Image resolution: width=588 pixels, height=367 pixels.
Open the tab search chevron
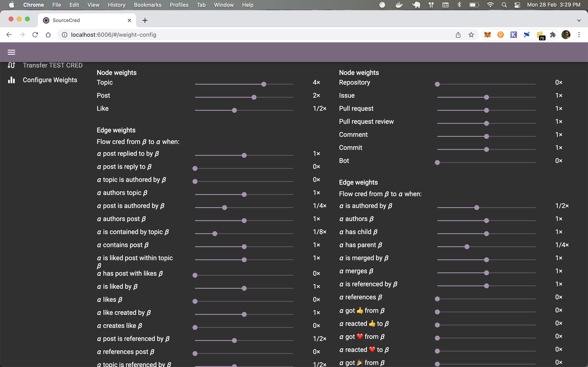point(579,20)
